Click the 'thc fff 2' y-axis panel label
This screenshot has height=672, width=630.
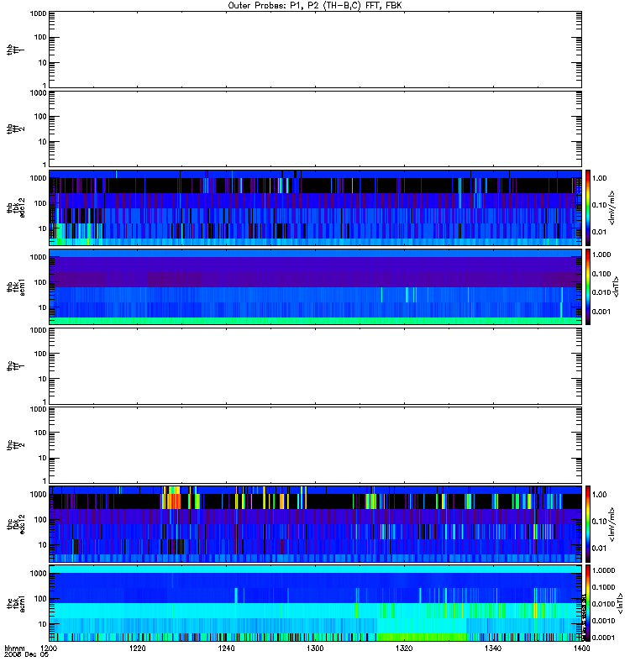pos(15,445)
